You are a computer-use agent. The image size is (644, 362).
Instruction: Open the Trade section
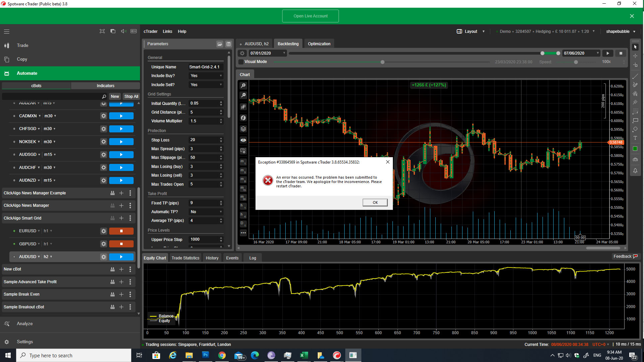[22, 45]
